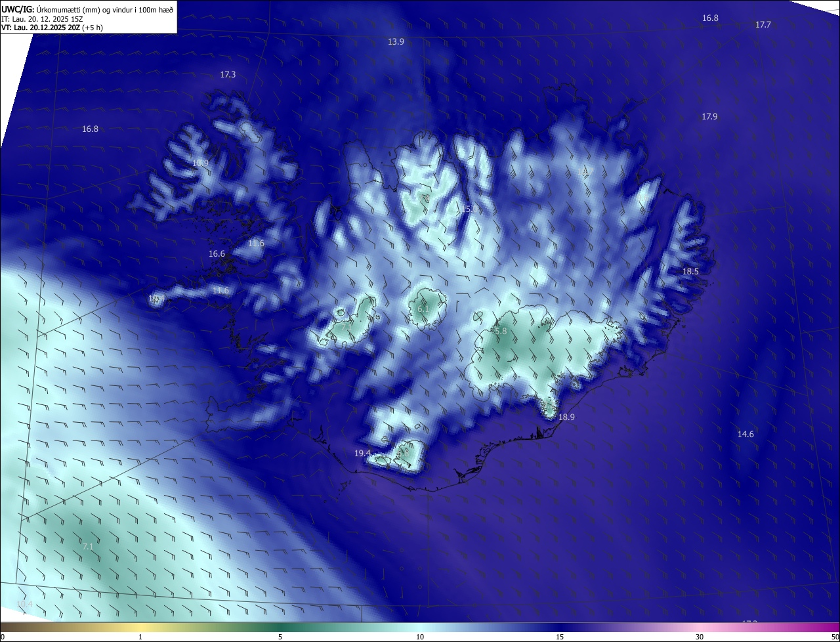Screen dimensions: 840x642
Task: Click the 5.8 value on Vatnajökull glacier
Action: (x=501, y=332)
